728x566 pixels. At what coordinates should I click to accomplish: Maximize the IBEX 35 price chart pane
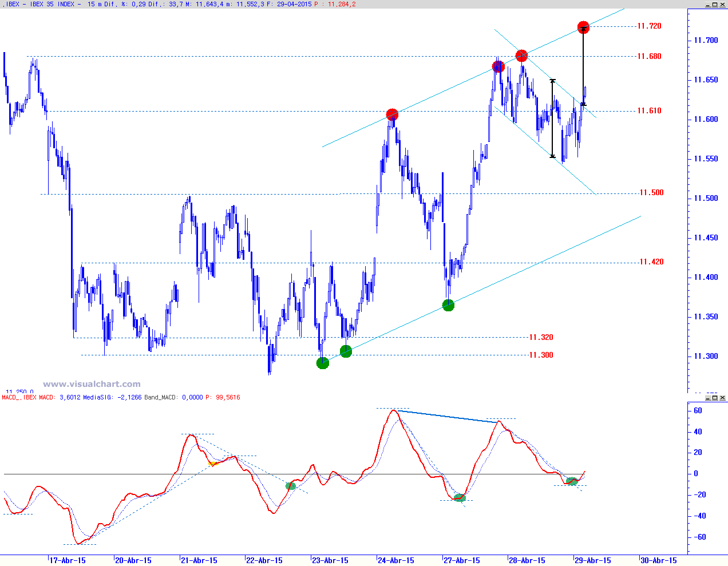click(715, 4)
